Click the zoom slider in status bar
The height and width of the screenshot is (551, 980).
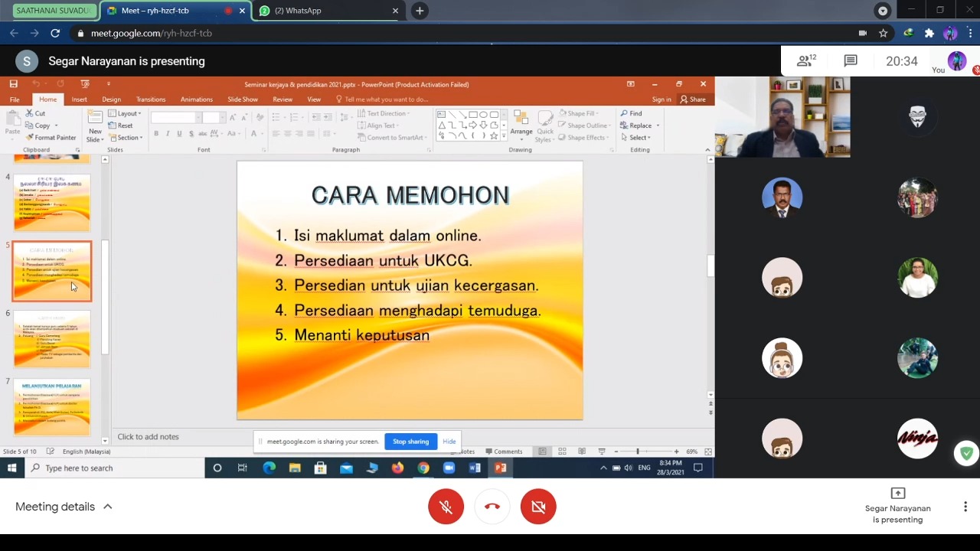[x=646, y=452]
